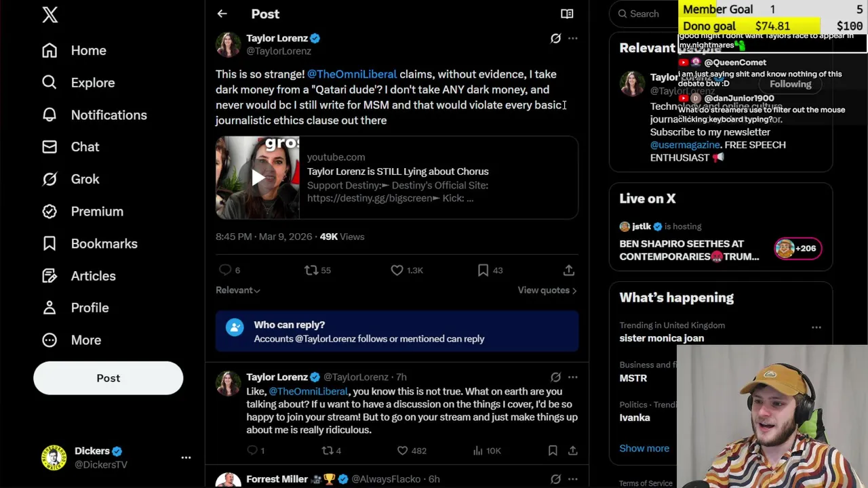Open more options on main post
This screenshot has height=488, width=868.
coord(573,39)
